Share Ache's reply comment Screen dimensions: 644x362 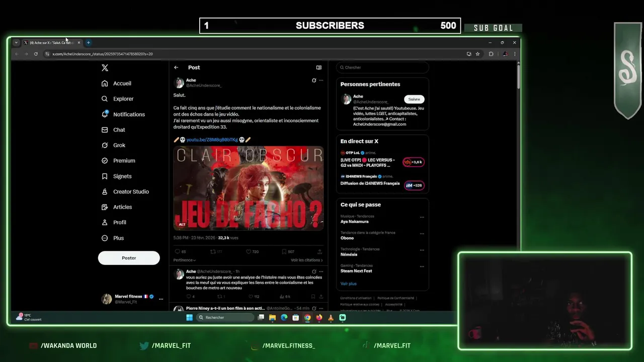click(321, 297)
